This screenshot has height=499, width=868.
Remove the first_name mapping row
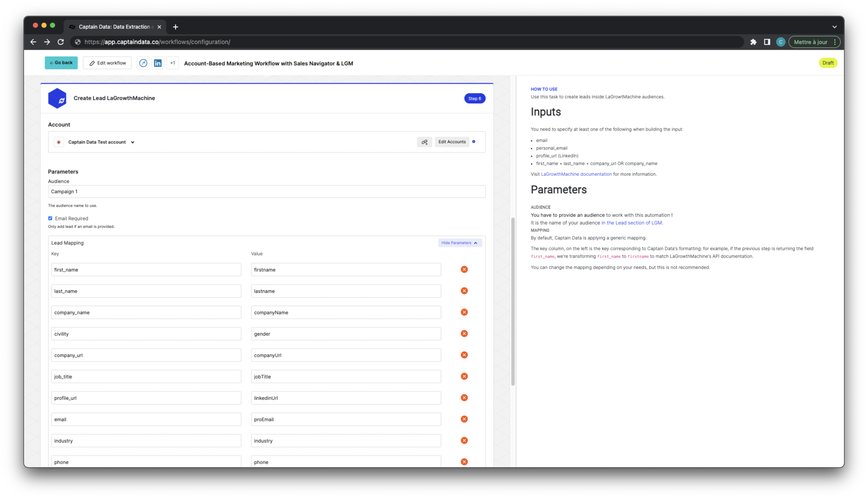coord(464,269)
